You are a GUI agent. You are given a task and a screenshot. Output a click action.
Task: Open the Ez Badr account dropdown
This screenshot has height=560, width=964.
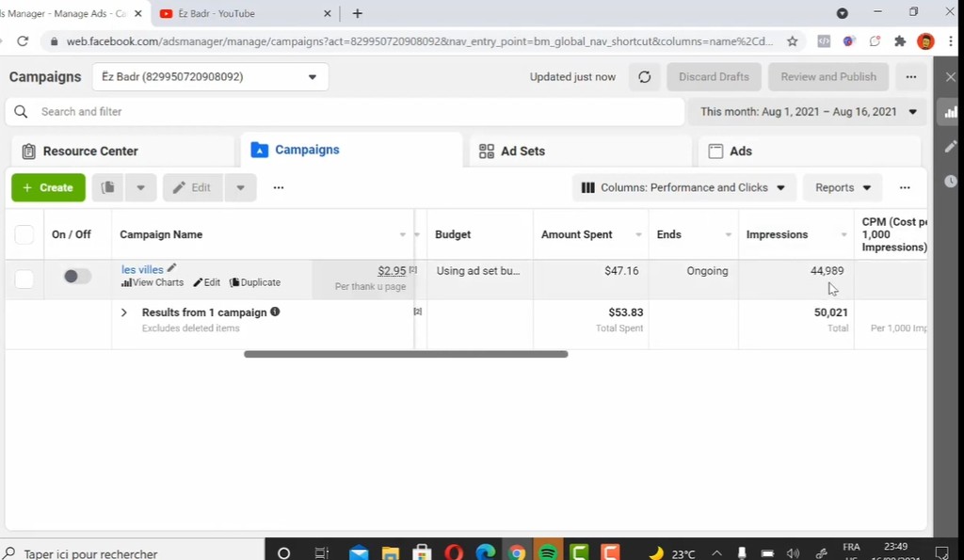pos(210,77)
